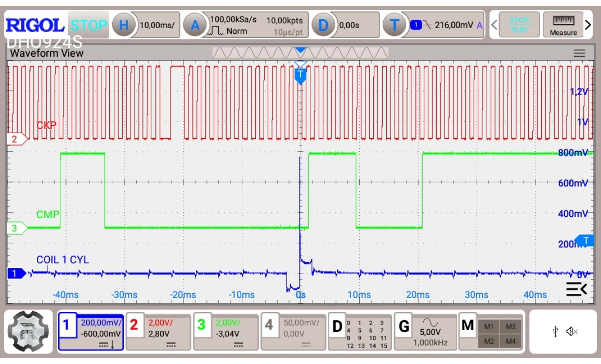This screenshot has width=601, height=364.
Task: Click the USB and sound status icon
Action: (563, 331)
